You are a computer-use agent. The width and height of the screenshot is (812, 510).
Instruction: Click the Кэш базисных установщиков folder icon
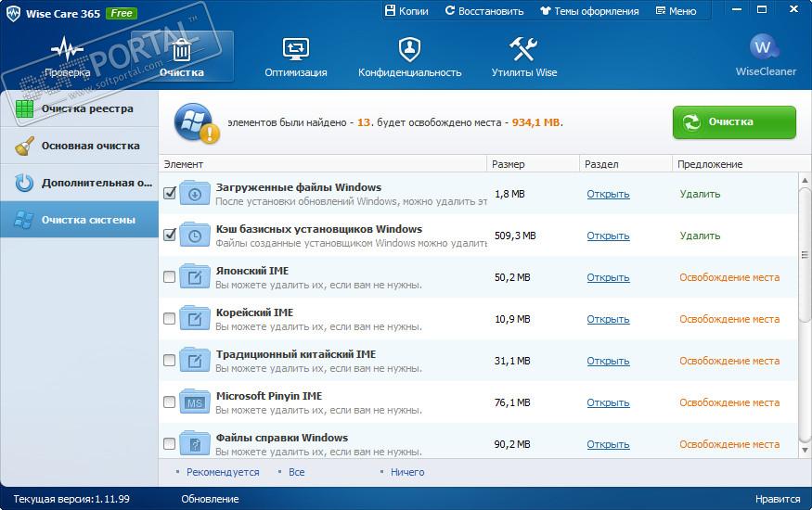coord(195,235)
